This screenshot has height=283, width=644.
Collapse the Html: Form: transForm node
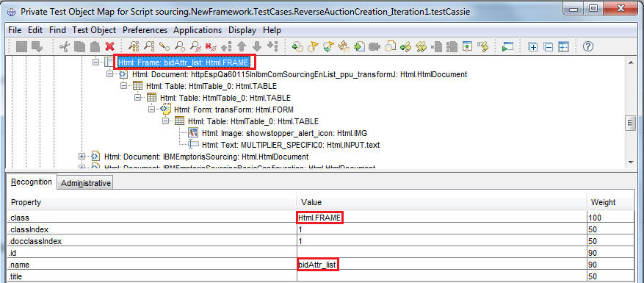click(x=151, y=110)
